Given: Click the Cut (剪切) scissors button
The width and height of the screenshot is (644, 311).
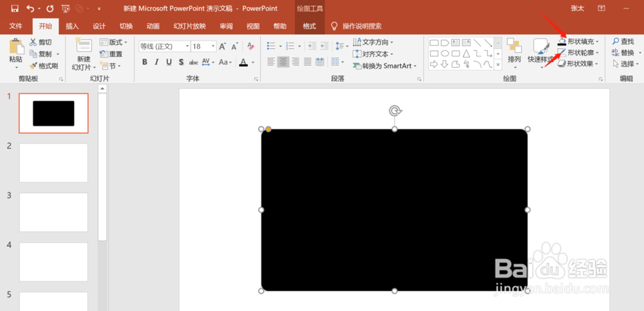Looking at the screenshot, I should click(41, 42).
